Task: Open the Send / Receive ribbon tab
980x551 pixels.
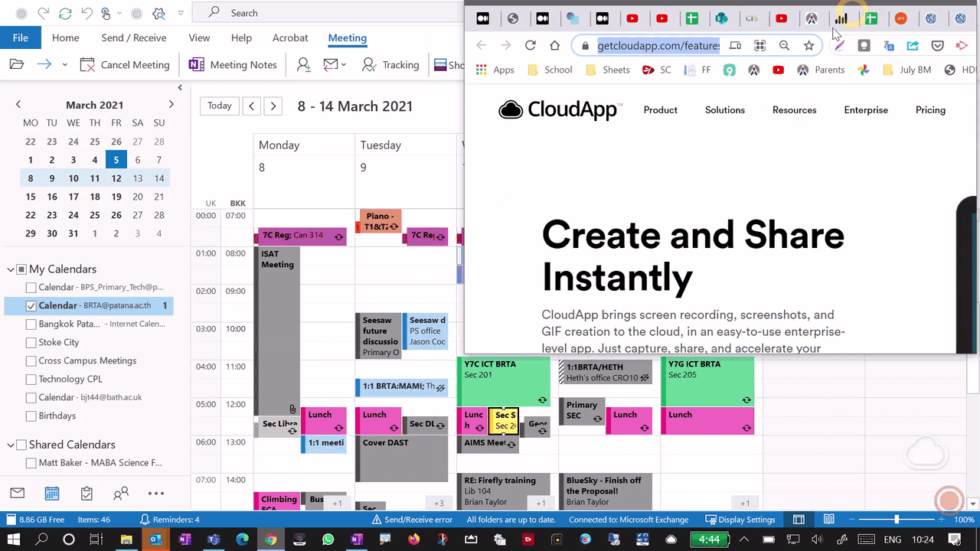Action: (134, 37)
